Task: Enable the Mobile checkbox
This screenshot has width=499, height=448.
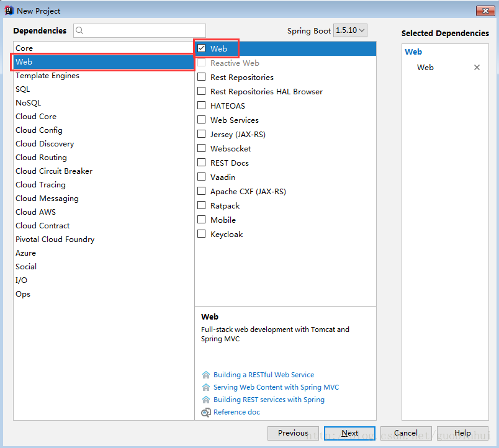Action: [x=202, y=220]
